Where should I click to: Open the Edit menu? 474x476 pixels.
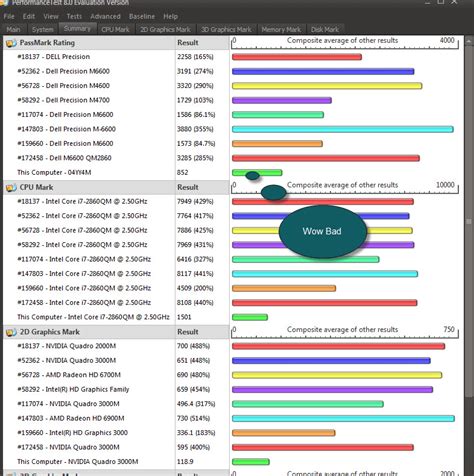point(29,16)
